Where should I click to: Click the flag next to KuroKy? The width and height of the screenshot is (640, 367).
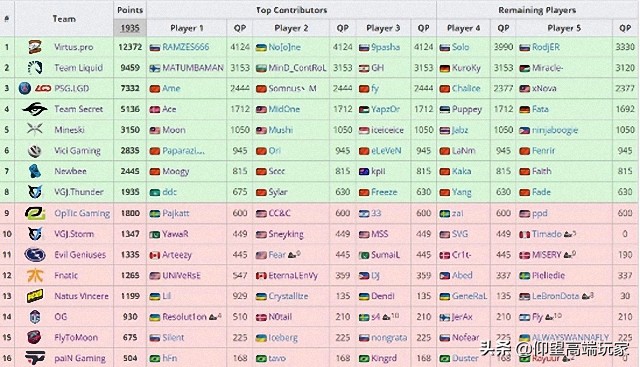(444, 69)
